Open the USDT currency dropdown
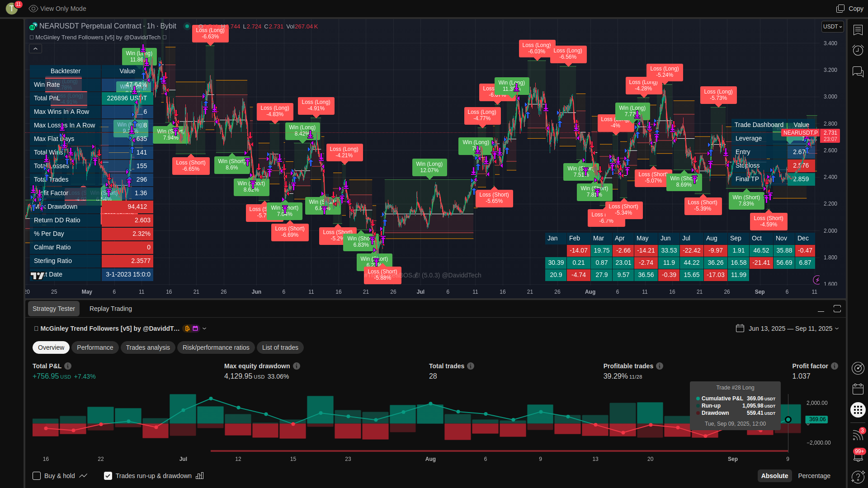The width and height of the screenshot is (868, 488). tap(833, 27)
